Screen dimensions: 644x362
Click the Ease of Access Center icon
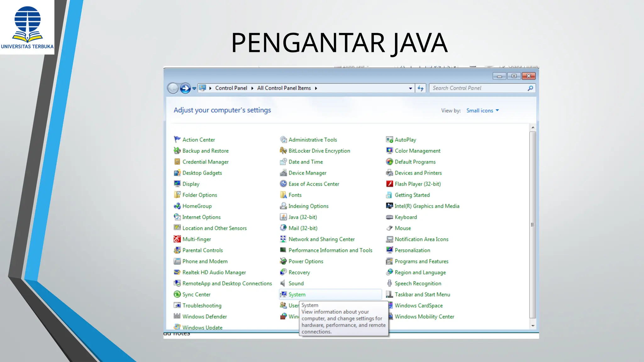(283, 184)
